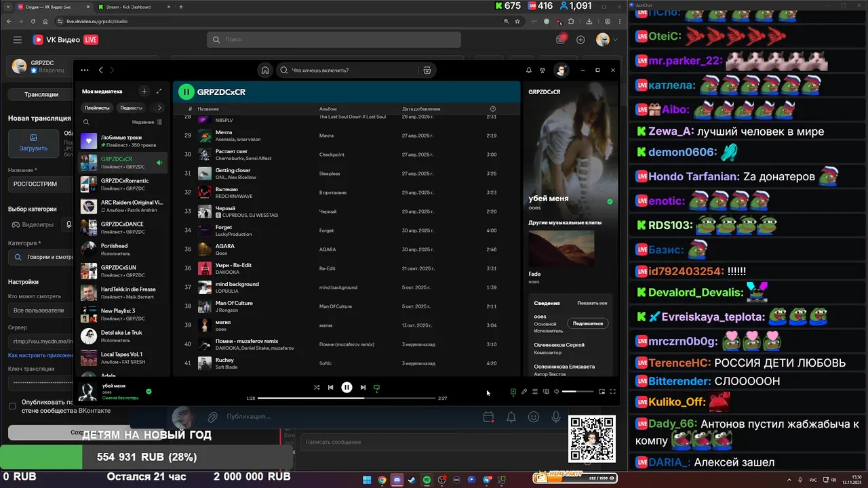Open the GRPZDCxDANCE playlist

(x=123, y=228)
